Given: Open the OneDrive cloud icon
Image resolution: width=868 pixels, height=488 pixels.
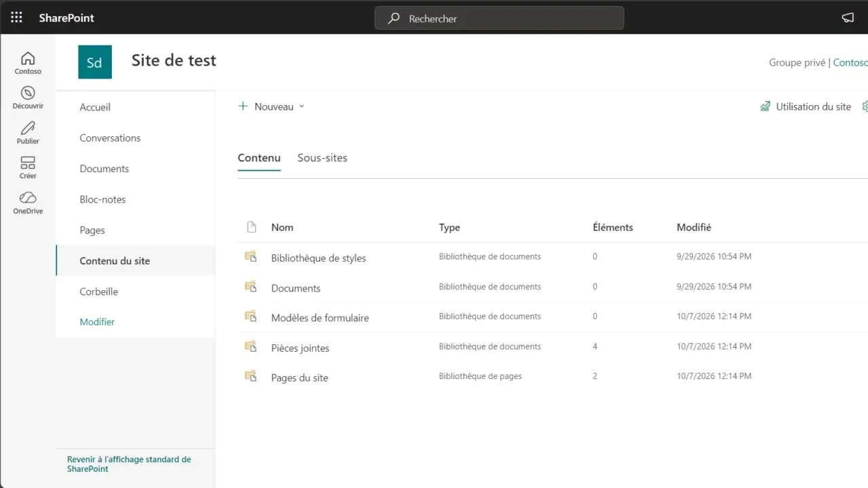Looking at the screenshot, I should click(x=28, y=198).
